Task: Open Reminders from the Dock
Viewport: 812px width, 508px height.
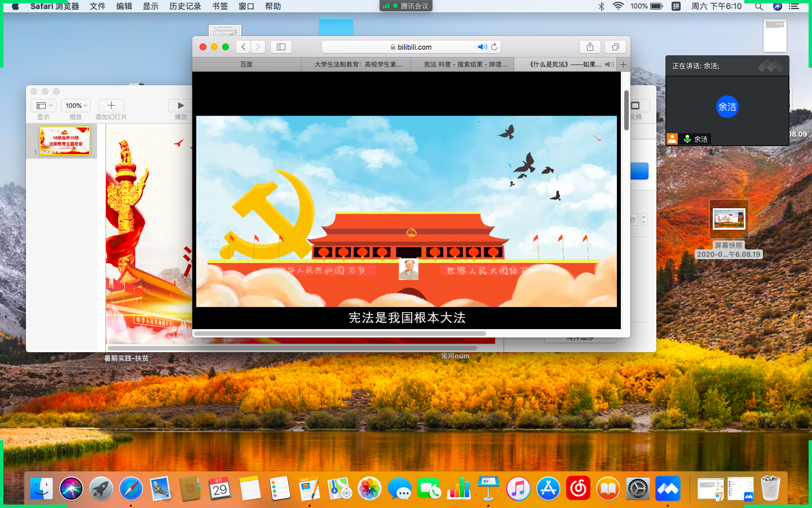Action: [280, 489]
